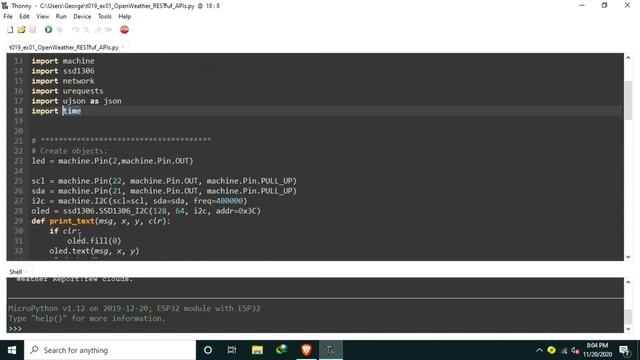640x360 pixels.
Task: Open volume control in system tray
Action: [576, 350]
